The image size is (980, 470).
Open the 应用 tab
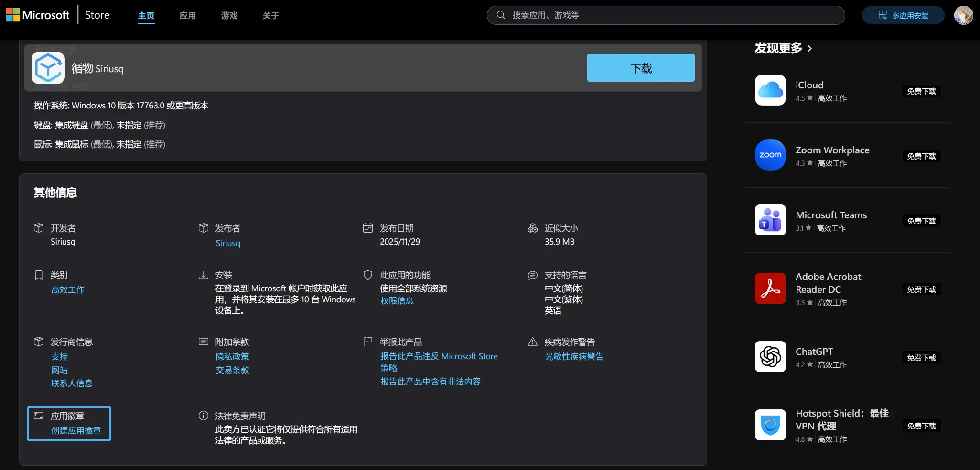tap(188, 15)
